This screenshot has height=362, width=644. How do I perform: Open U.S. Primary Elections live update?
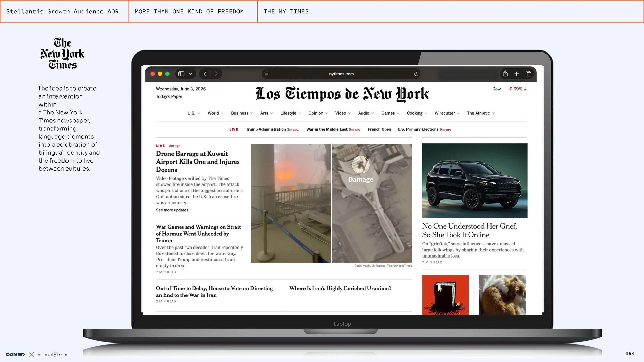(424, 129)
